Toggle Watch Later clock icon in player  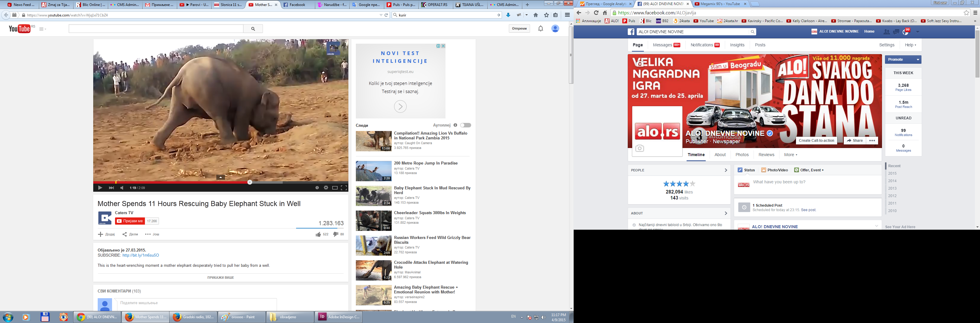tap(317, 188)
